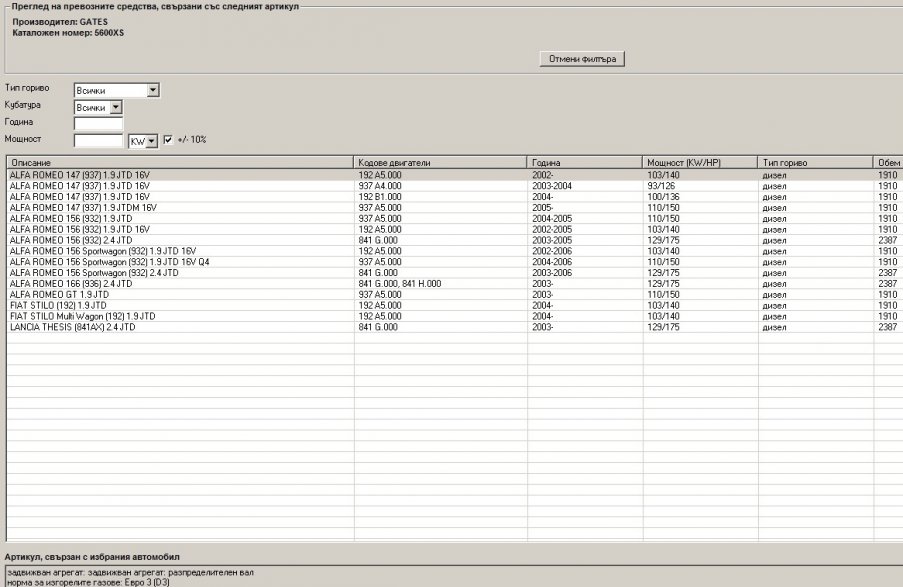Select the FIAT STILO Multi Wagon row

(180, 316)
